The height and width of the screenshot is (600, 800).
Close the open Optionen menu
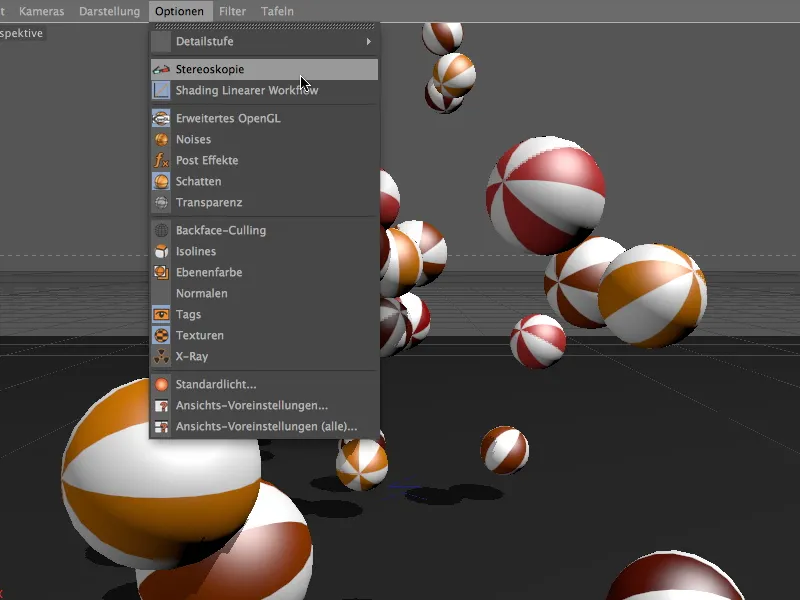coord(180,11)
